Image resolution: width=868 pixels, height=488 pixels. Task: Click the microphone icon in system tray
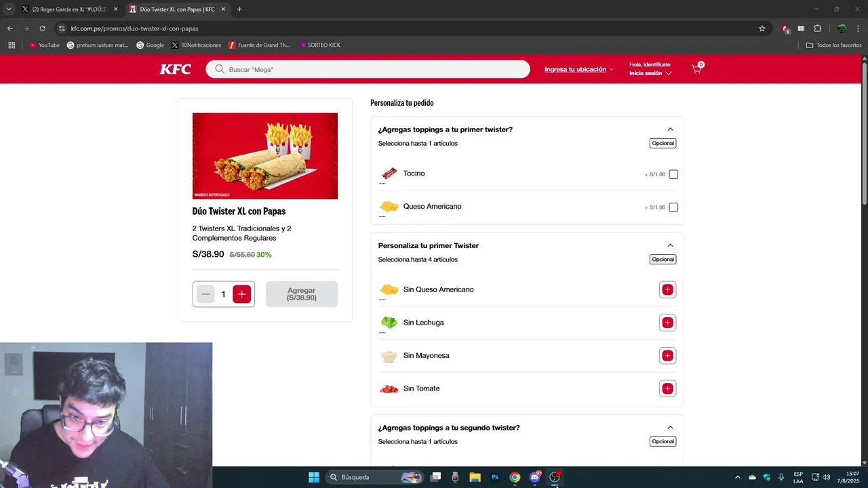pos(782,477)
